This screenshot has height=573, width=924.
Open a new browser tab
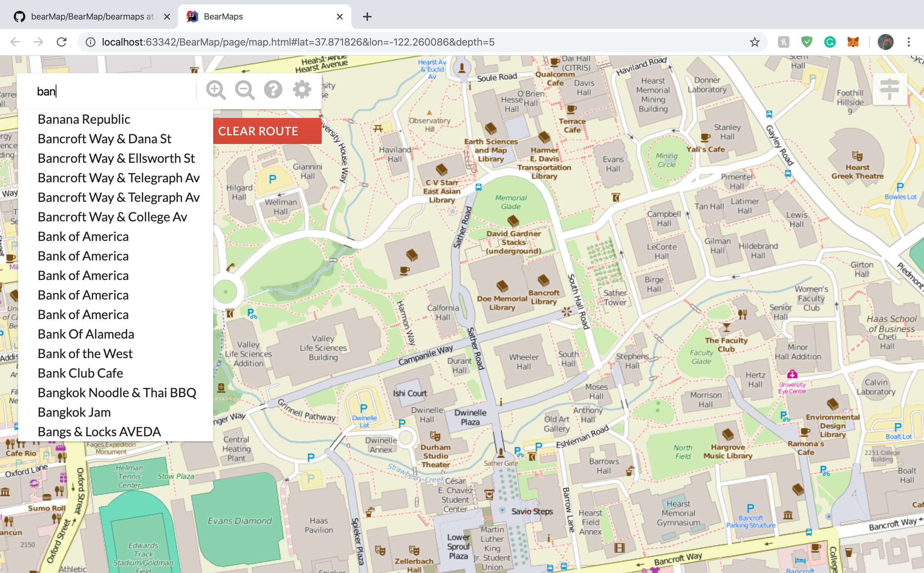[x=367, y=17]
